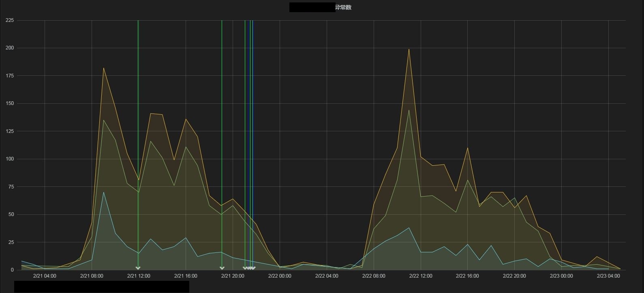The height and width of the screenshot is (293, 644).
Task: Click the 50 value on the Y axis
Action: (11, 214)
